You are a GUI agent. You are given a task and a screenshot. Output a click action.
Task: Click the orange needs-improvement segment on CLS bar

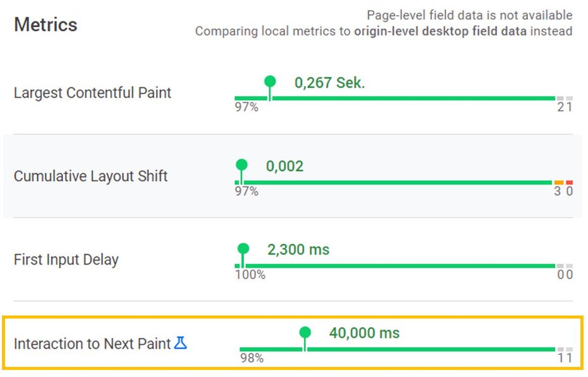559,183
